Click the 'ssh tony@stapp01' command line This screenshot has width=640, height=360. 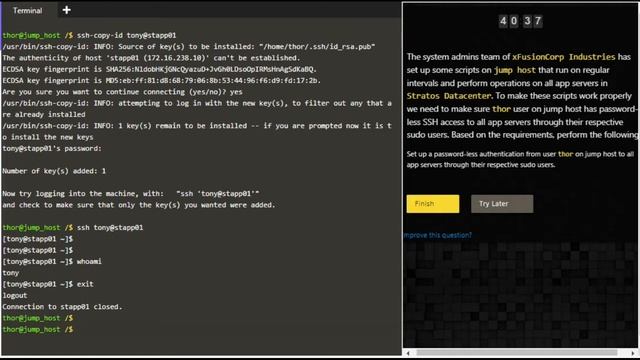point(73,227)
